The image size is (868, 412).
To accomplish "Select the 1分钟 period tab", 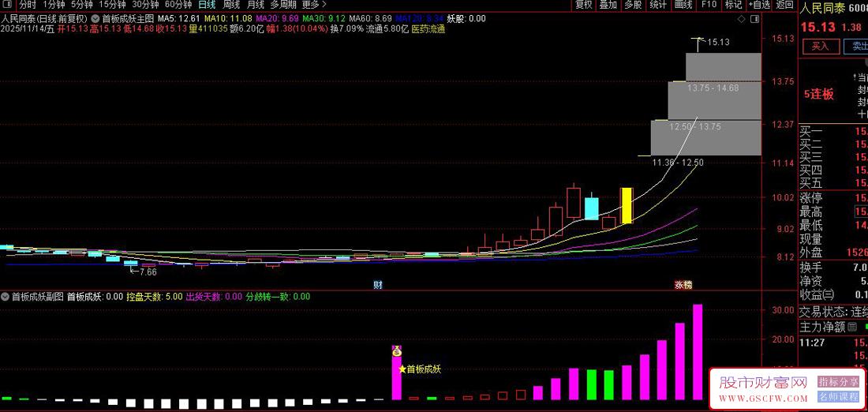I will pos(53,5).
